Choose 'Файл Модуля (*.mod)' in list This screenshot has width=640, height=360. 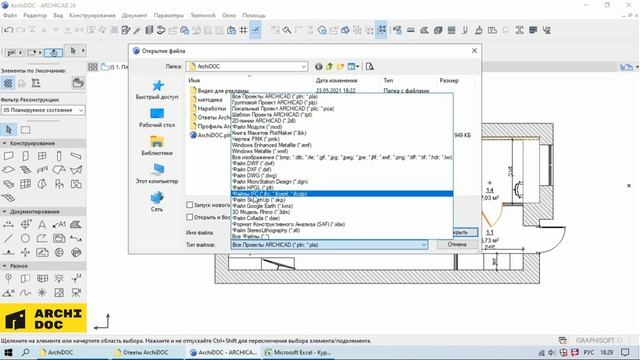coord(342,127)
